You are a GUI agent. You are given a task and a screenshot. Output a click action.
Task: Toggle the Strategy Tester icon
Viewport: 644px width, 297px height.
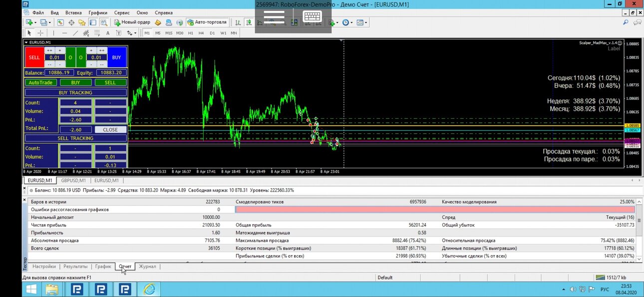[103, 22]
